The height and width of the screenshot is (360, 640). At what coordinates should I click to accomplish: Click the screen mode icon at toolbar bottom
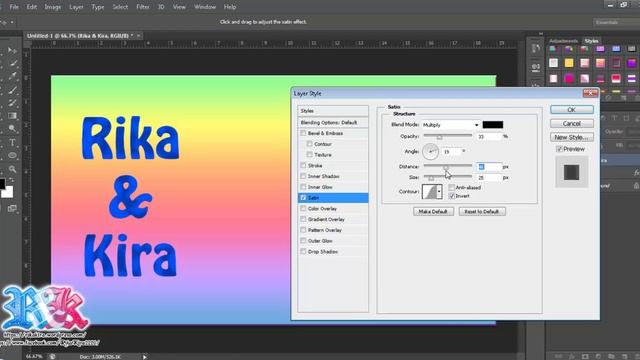(12, 209)
